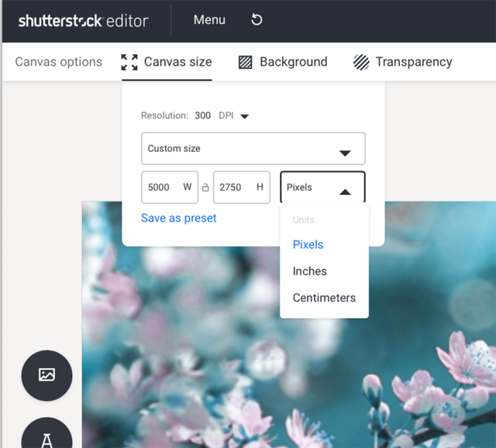Choose Centimeters from the units list
The height and width of the screenshot is (448, 496).
[324, 298]
